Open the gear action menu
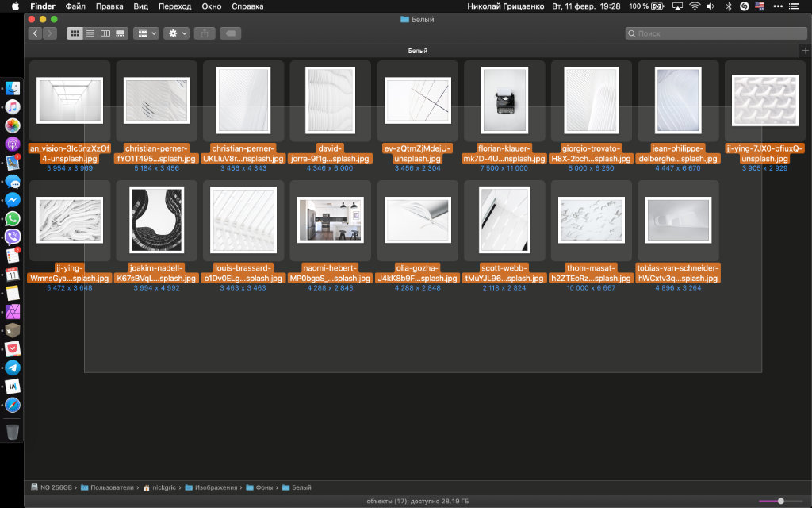812x508 pixels. click(x=176, y=33)
